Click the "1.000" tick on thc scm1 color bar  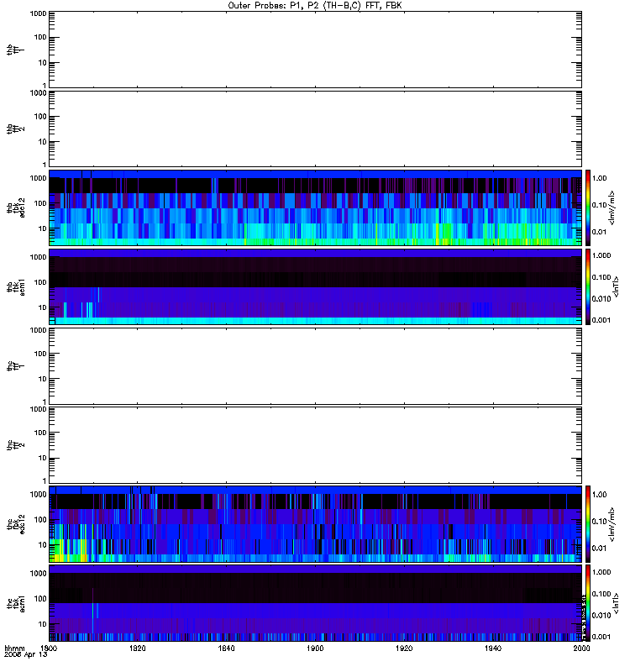coord(601,572)
